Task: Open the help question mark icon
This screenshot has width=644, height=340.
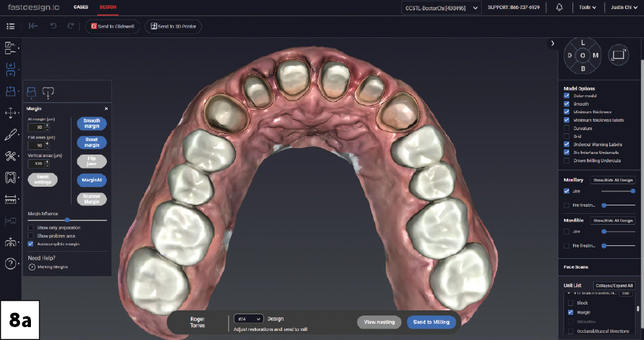Action: [x=11, y=263]
